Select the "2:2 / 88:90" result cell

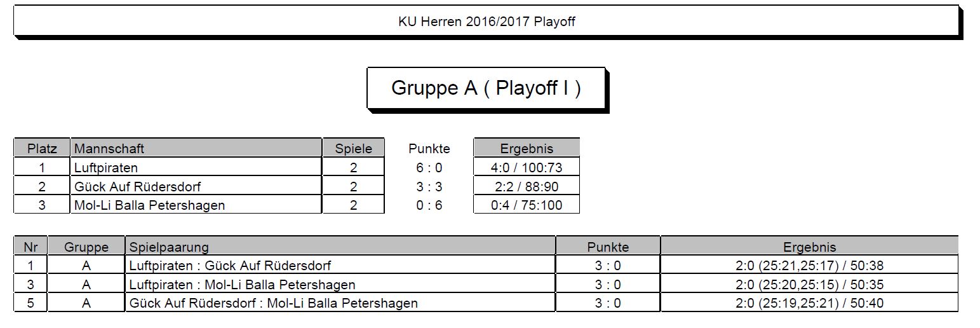[x=527, y=187]
